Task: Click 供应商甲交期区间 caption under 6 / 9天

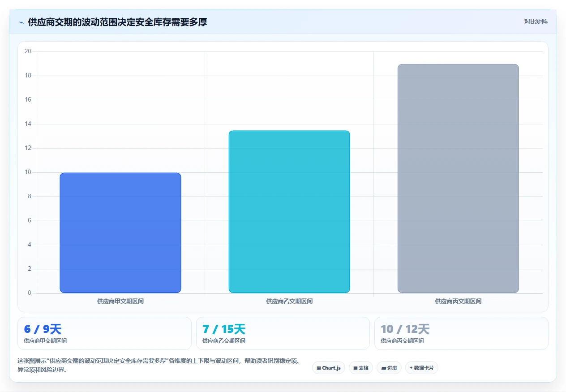Action: (45, 341)
